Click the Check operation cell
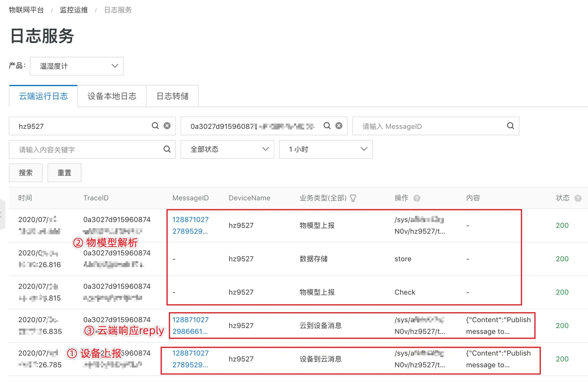Viewport: 588px width, 386px height. pos(405,292)
